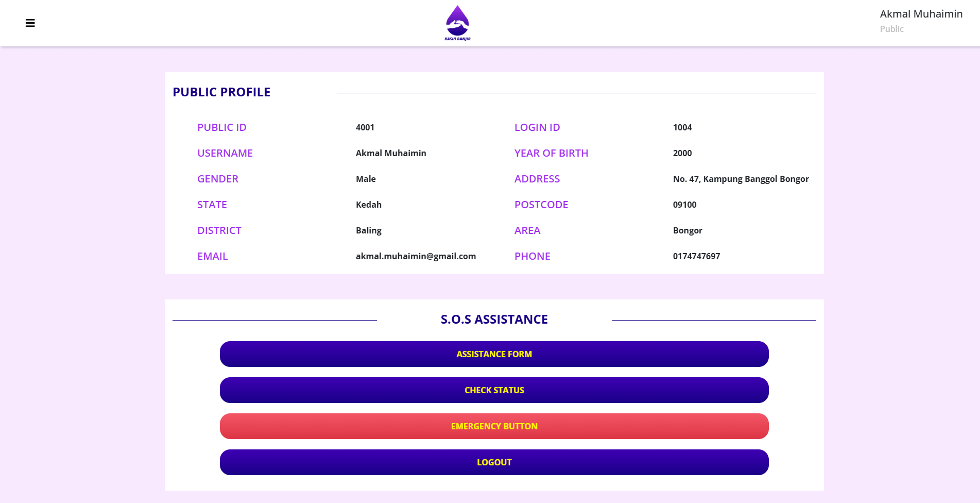Click the Area value Bongor
The width and height of the screenshot is (980, 503).
687,230
